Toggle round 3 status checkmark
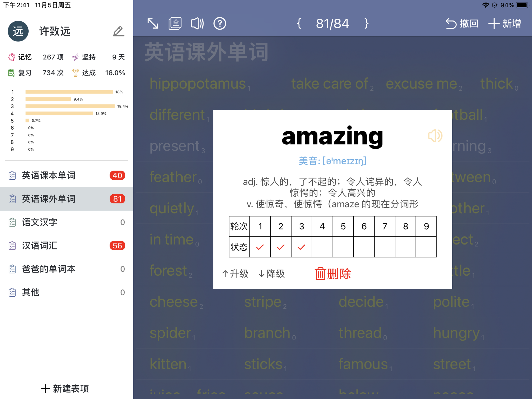 (x=302, y=247)
